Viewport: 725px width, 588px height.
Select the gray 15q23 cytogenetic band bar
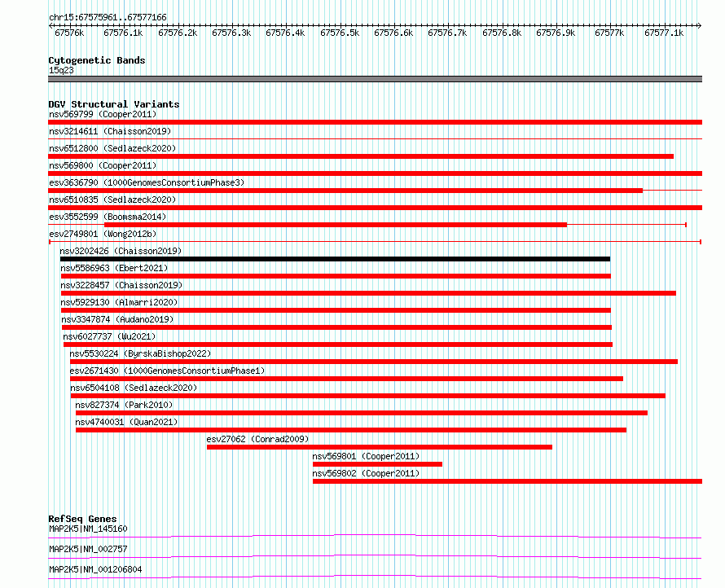(x=375, y=79)
